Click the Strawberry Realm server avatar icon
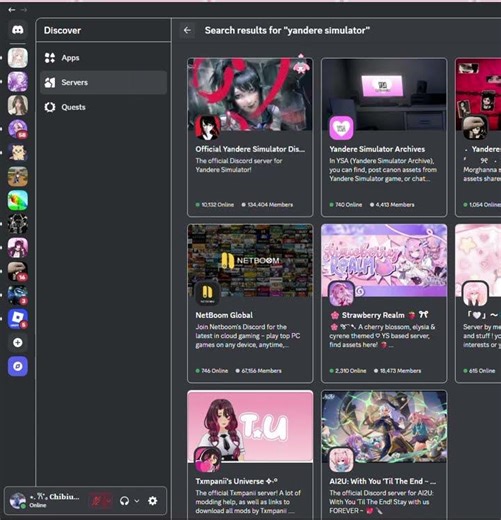The width and height of the screenshot is (501, 520). [341, 293]
